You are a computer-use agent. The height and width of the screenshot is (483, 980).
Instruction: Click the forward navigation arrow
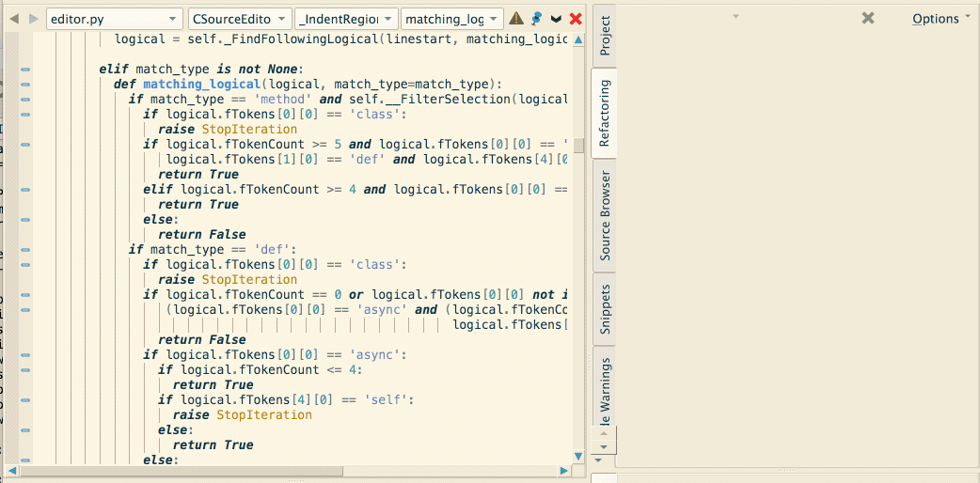point(33,19)
